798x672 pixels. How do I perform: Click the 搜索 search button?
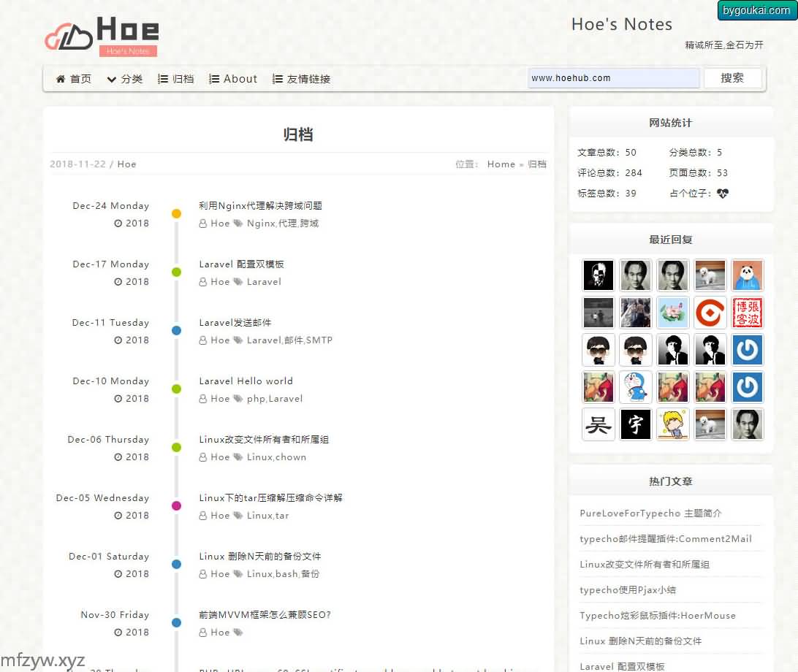(732, 78)
